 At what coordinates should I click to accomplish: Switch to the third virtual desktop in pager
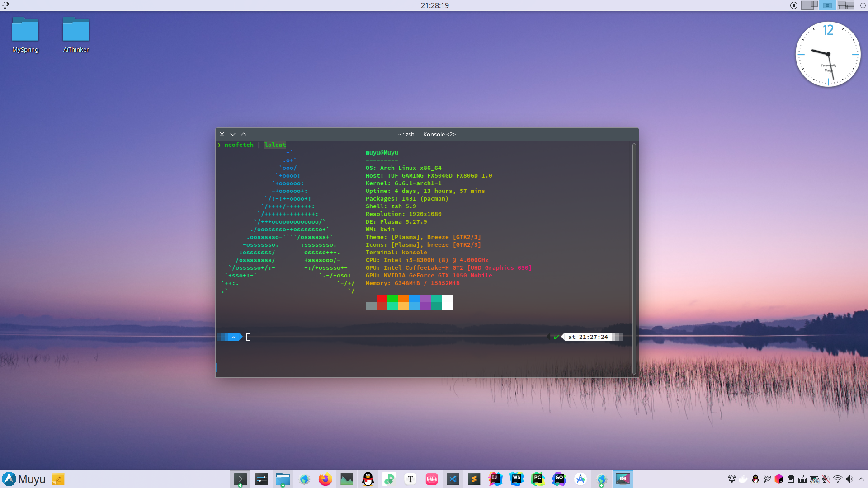click(x=845, y=5)
